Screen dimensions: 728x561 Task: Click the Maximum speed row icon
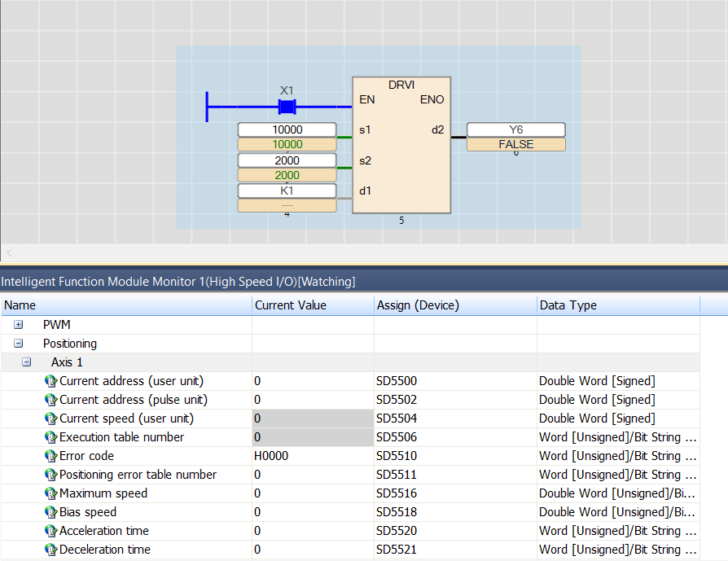tap(50, 493)
